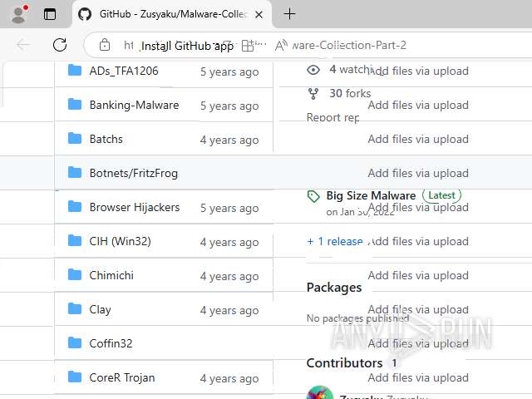The height and width of the screenshot is (399, 532).
Task: Click the Install GitHub app icon
Action: 248,45
